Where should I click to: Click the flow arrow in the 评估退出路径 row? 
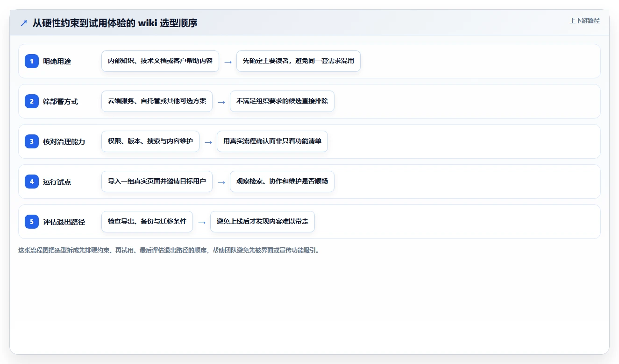coord(202,222)
